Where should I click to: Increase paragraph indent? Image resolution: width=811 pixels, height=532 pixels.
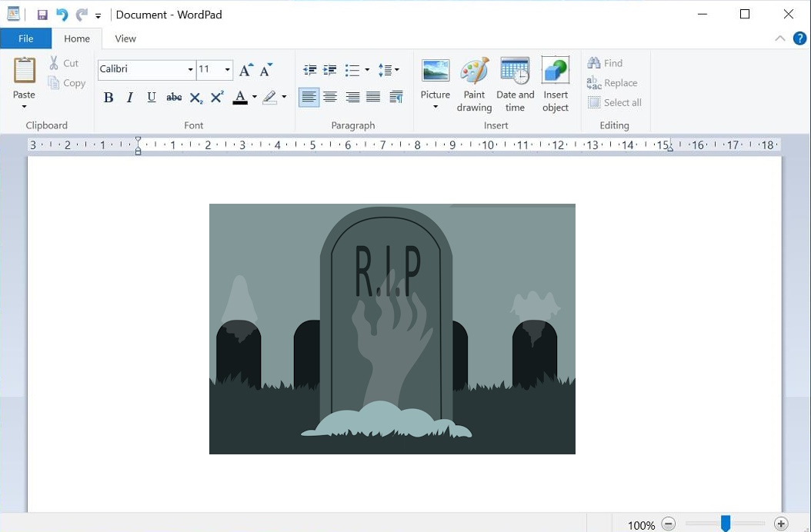330,70
